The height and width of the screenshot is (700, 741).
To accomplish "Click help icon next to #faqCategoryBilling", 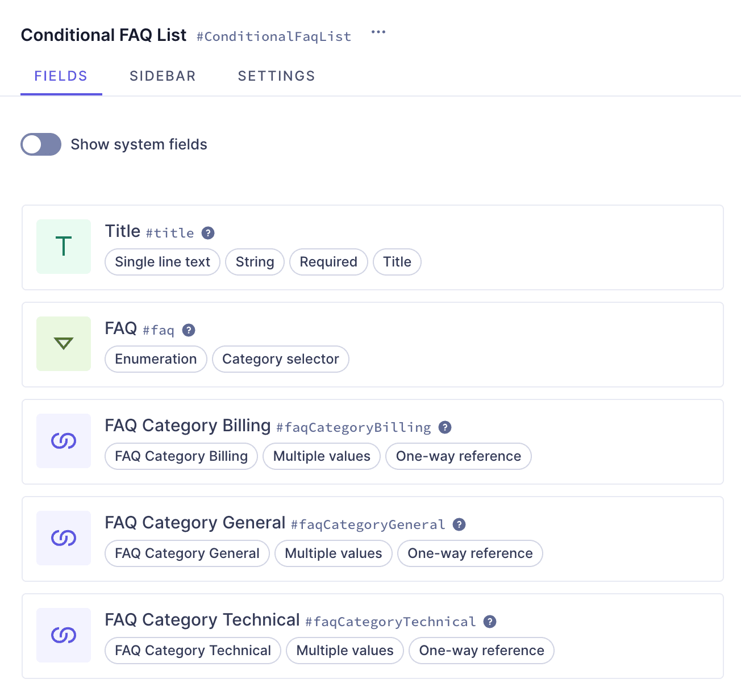I will [x=446, y=427].
